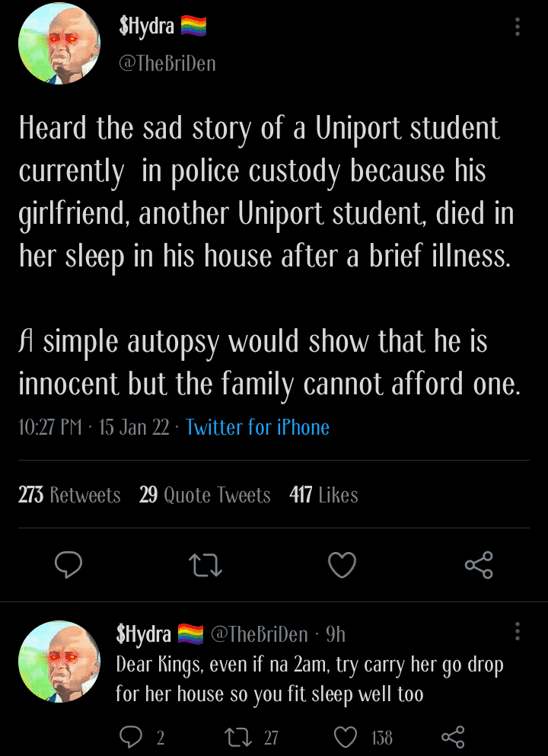The image size is (548, 756).
Task: Like the Dear Kings reply tweet
Action: (346, 736)
